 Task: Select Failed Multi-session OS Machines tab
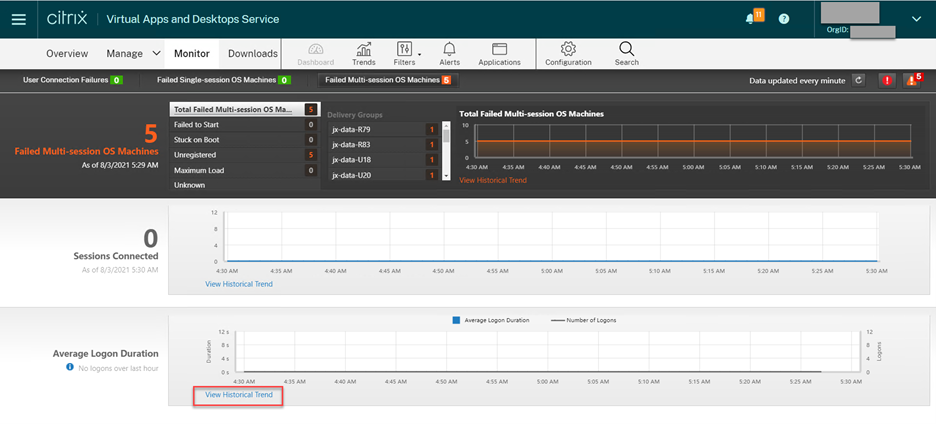384,80
